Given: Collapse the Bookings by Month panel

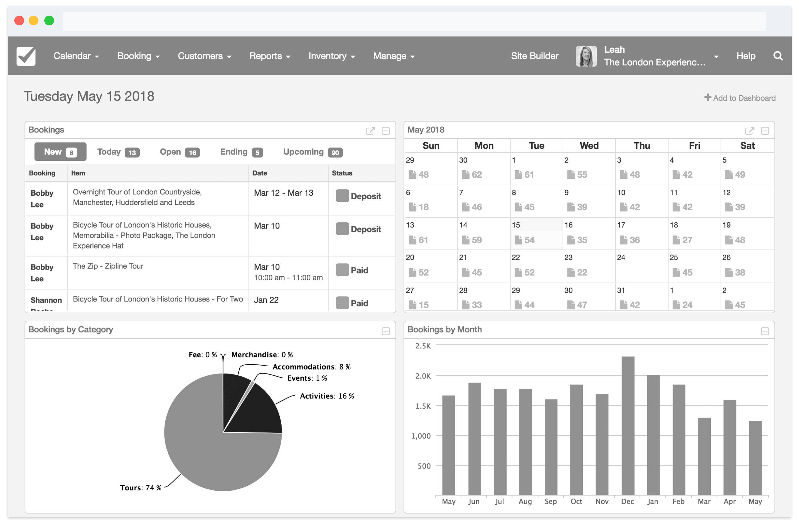Looking at the screenshot, I should click(765, 331).
